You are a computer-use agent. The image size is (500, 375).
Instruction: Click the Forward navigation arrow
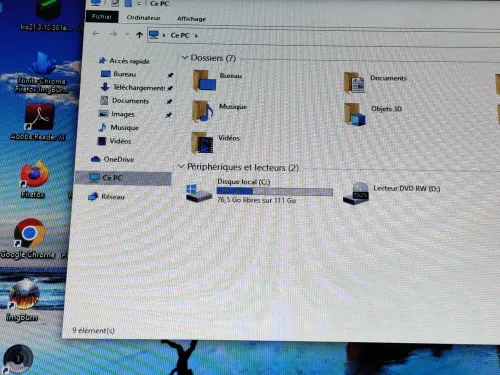(113, 34)
